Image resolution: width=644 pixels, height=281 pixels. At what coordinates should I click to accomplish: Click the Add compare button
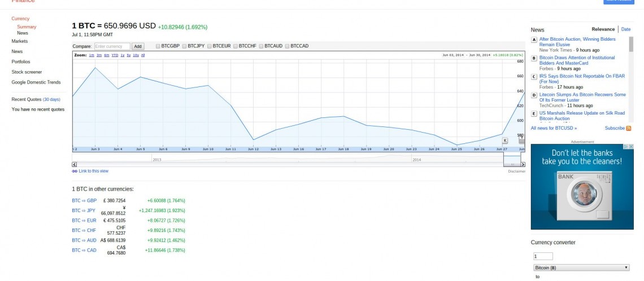point(138,46)
